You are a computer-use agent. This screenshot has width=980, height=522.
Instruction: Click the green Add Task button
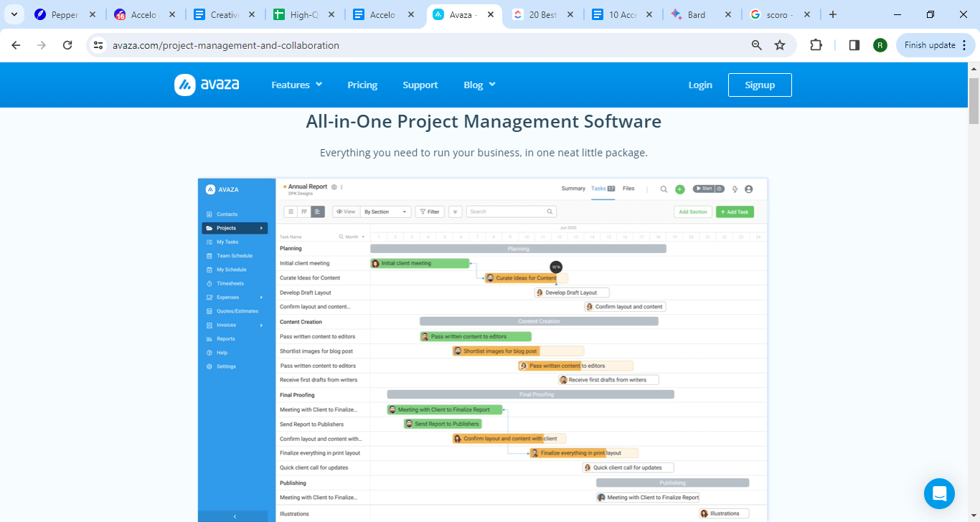pyautogui.click(x=735, y=212)
